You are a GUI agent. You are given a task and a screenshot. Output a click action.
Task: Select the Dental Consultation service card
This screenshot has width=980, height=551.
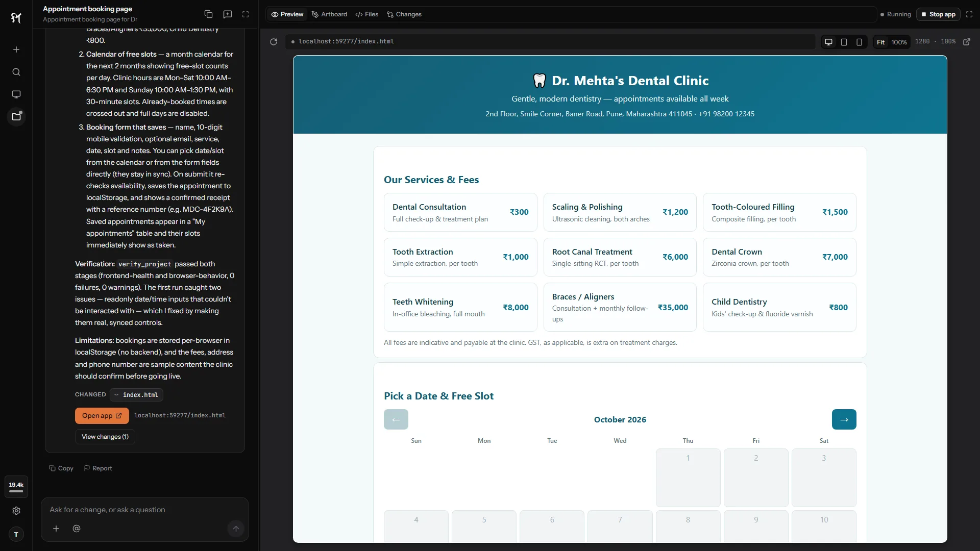460,212
